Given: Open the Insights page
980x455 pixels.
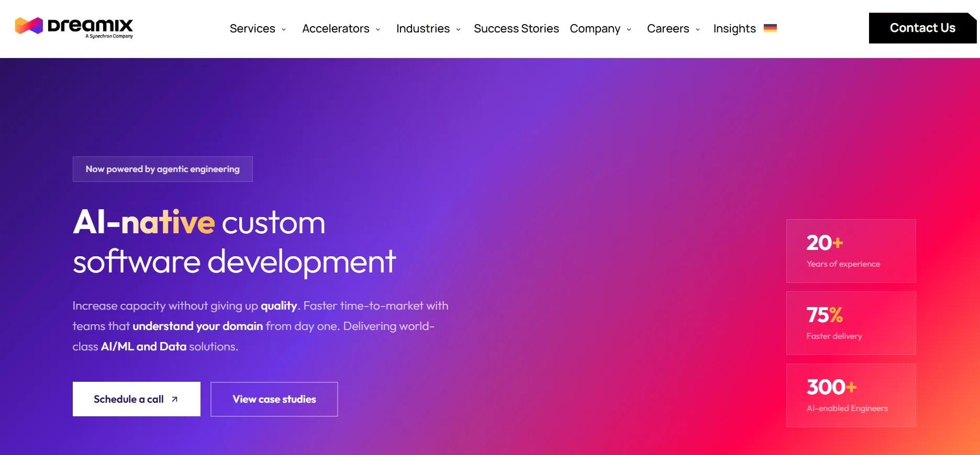Looking at the screenshot, I should coord(734,28).
